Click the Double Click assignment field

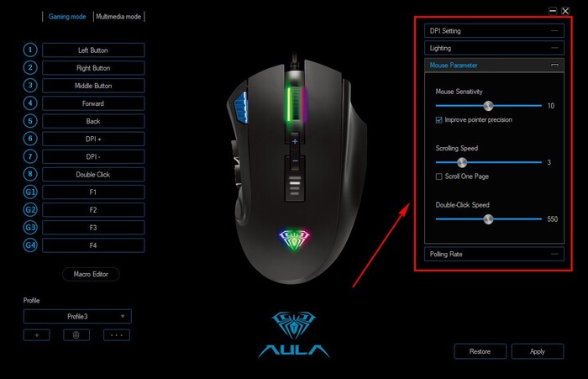93,175
